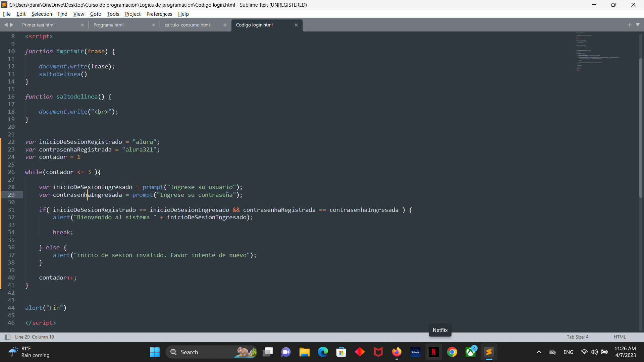Open the Wi-Fi network tray icon

tap(584, 352)
